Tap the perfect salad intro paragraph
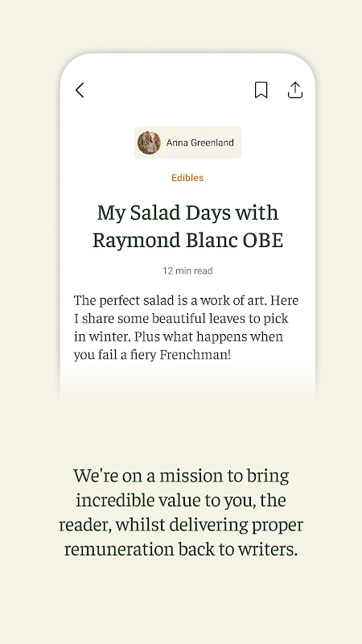This screenshot has width=362, height=644. click(x=187, y=328)
